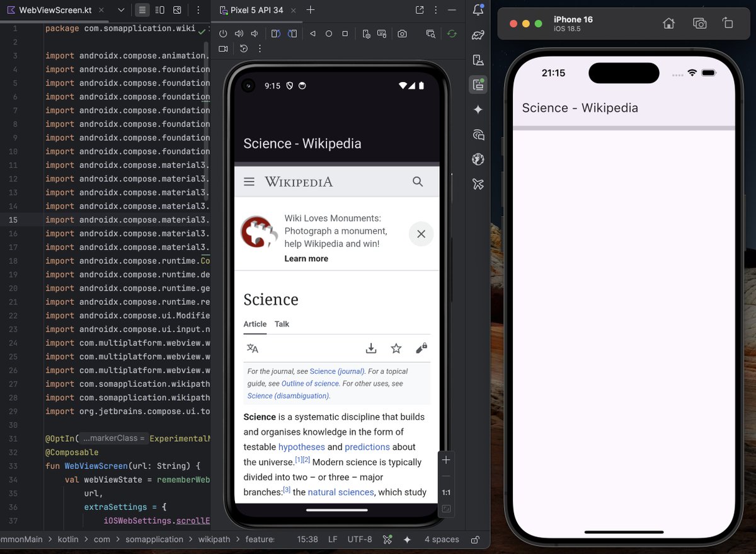Open Device Manager from the right sidebar

[x=478, y=60]
